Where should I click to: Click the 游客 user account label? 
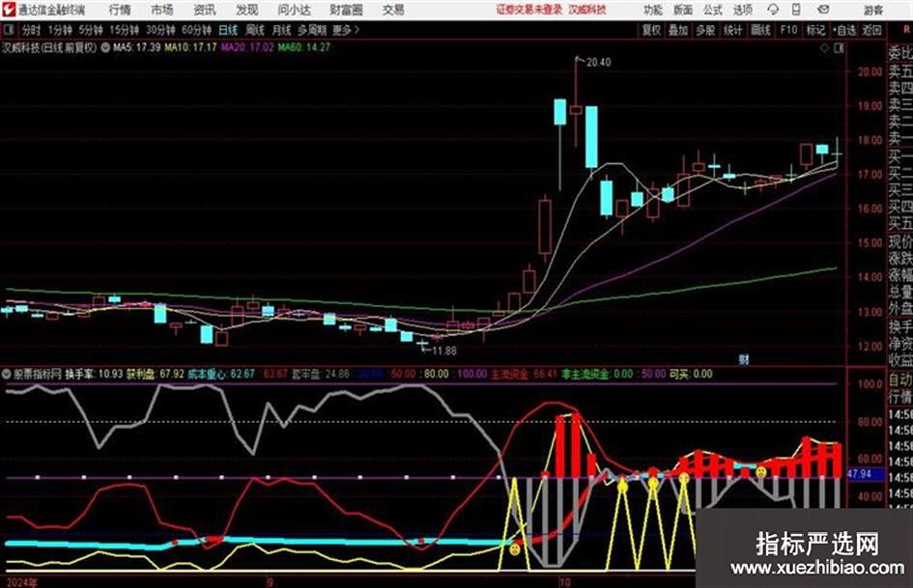click(873, 10)
